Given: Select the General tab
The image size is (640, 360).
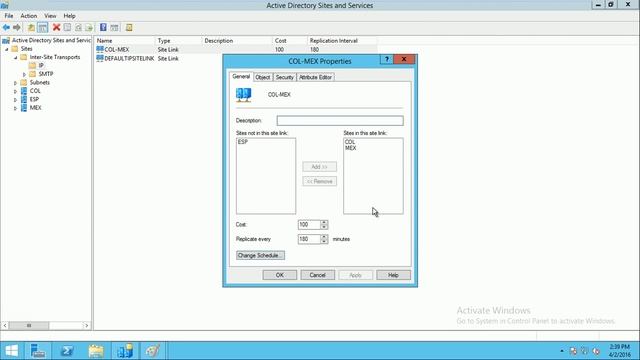Looking at the screenshot, I should click(241, 76).
